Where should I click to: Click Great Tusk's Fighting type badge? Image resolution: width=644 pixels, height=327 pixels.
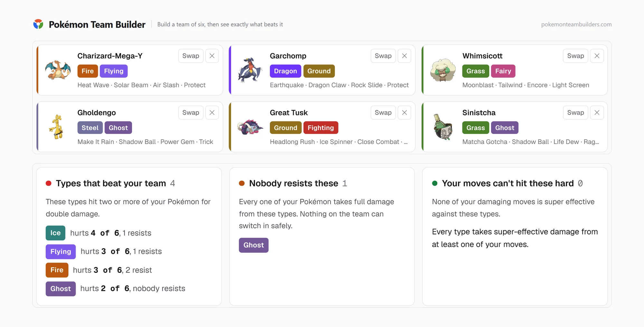(x=321, y=128)
